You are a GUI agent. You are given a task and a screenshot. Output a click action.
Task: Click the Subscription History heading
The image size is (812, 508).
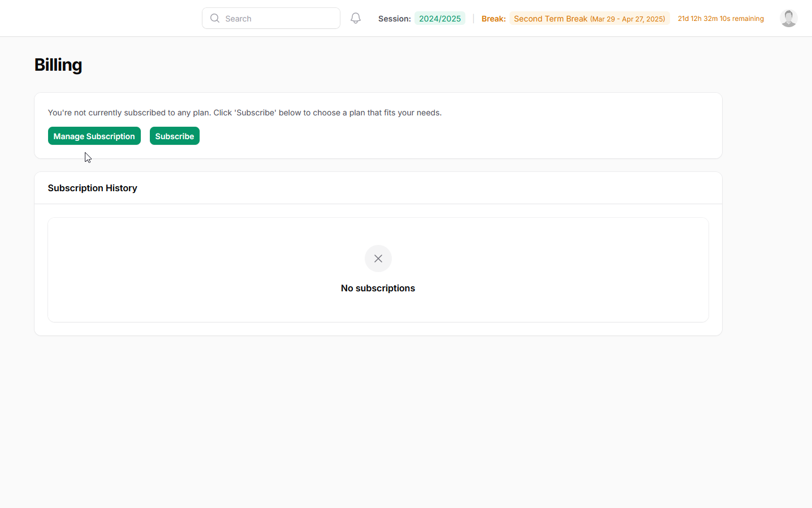[92, 188]
